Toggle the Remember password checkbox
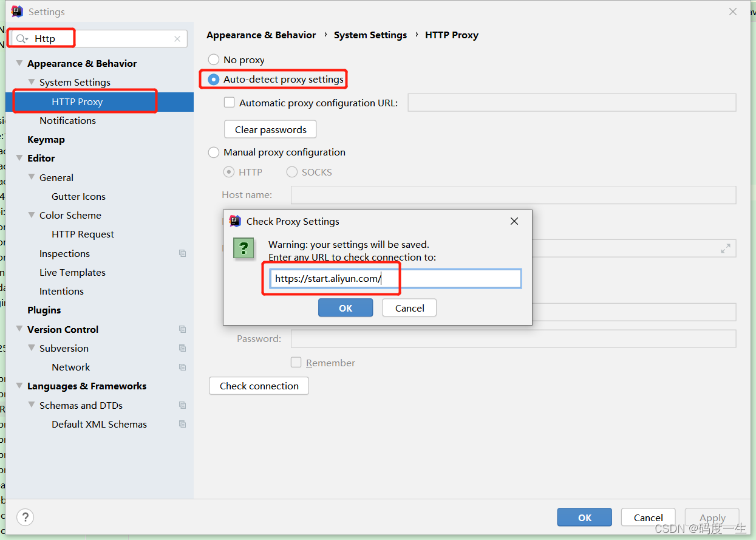Screen dimensions: 756x540 [296, 363]
